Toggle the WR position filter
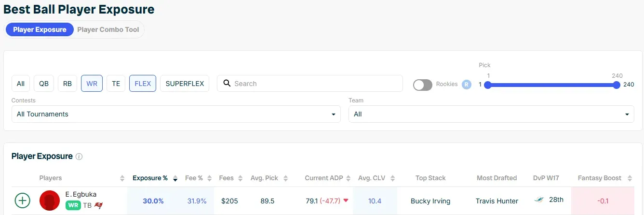This screenshot has width=644, height=215. coord(92,84)
